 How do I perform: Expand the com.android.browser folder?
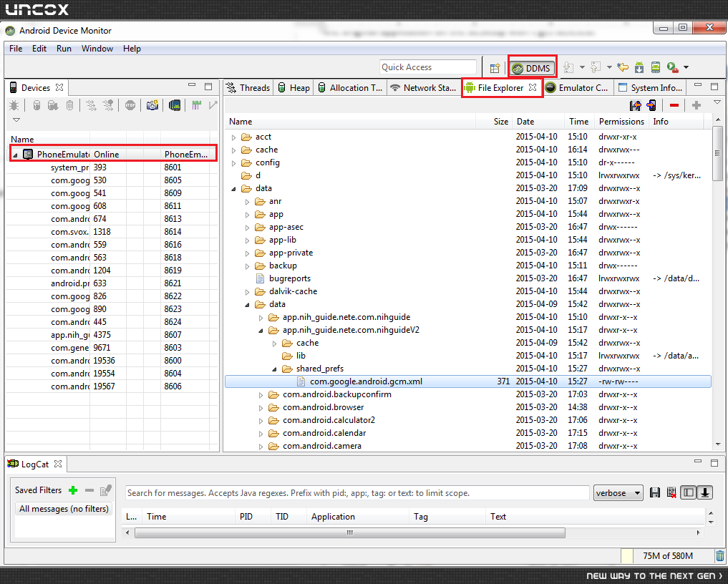[x=261, y=408]
